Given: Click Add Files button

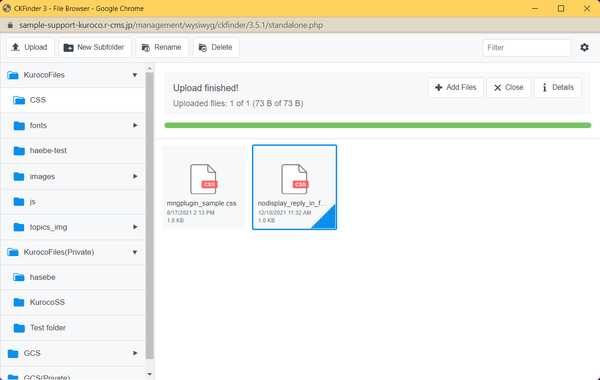Looking at the screenshot, I should 456,88.
